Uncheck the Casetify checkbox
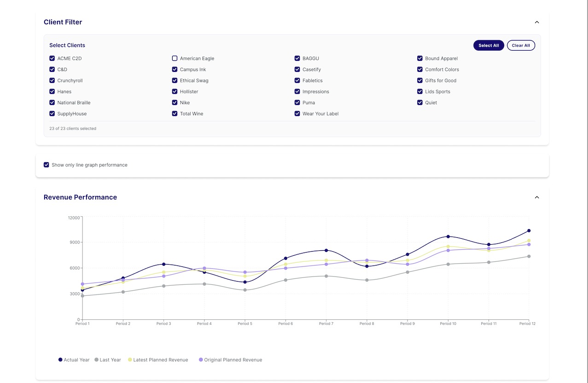The height and width of the screenshot is (383, 588). (x=297, y=70)
